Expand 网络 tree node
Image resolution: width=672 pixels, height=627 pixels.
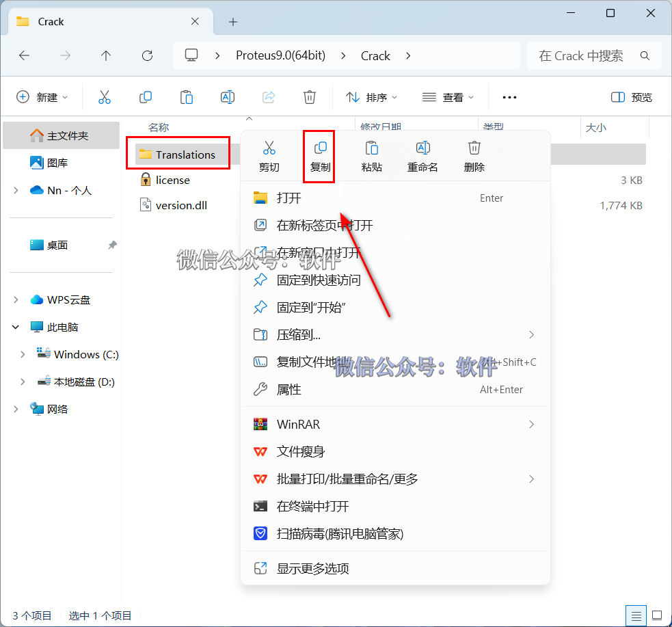point(16,409)
